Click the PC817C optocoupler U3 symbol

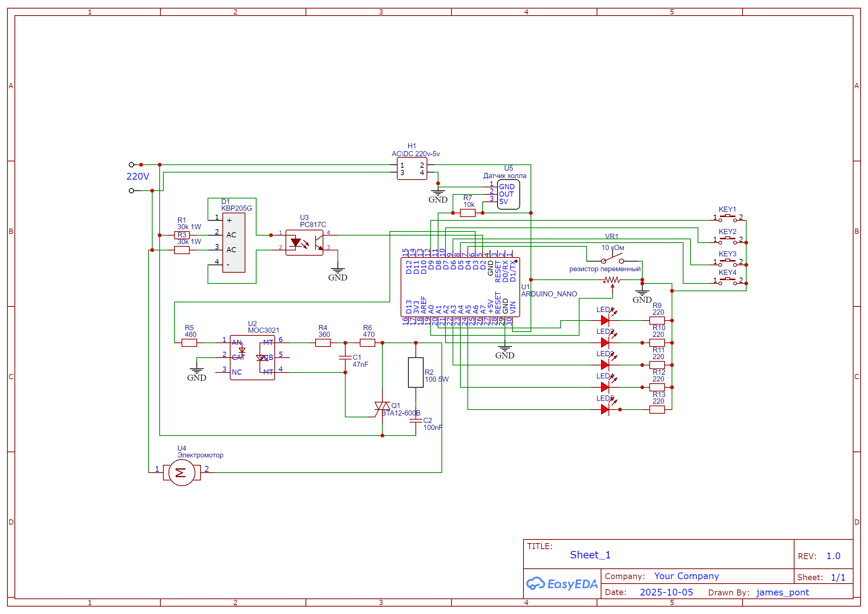[304, 243]
